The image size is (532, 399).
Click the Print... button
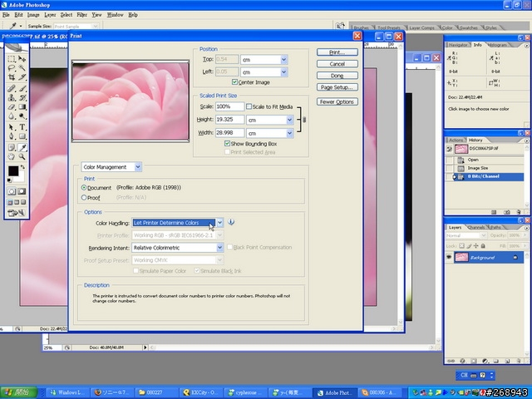pos(337,52)
